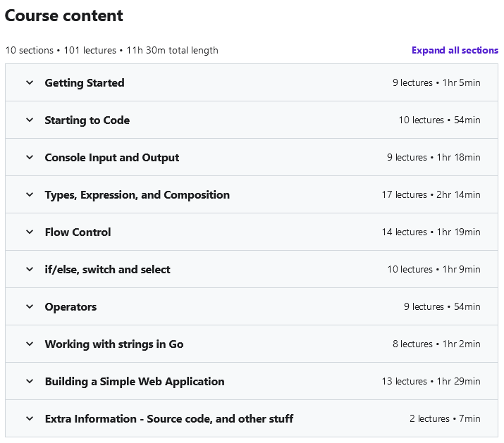Open the Starting to Code title
Viewport: 504px width, 443px height.
coord(87,120)
